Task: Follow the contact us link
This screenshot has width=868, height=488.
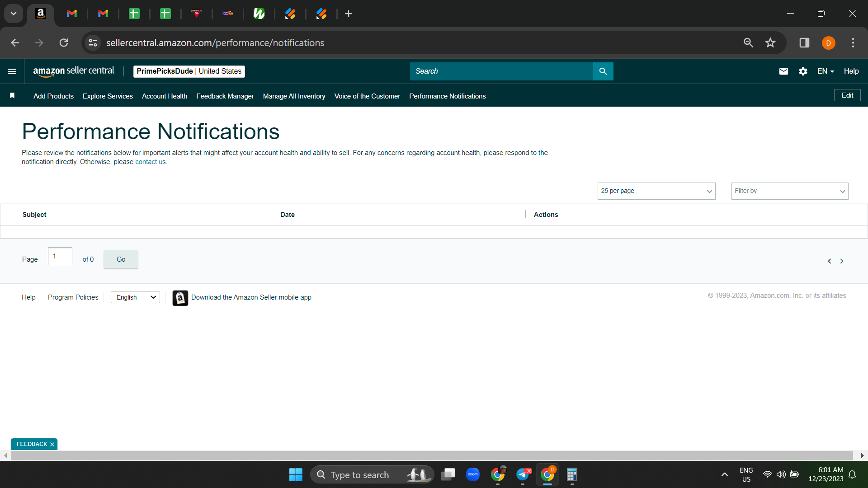Action: click(x=151, y=162)
